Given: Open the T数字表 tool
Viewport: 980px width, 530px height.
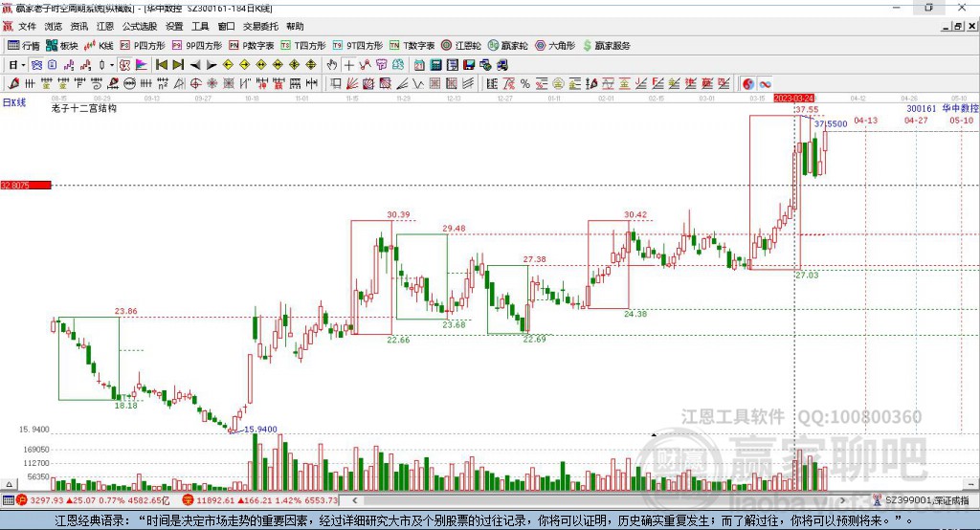Looking at the screenshot, I should [x=412, y=46].
